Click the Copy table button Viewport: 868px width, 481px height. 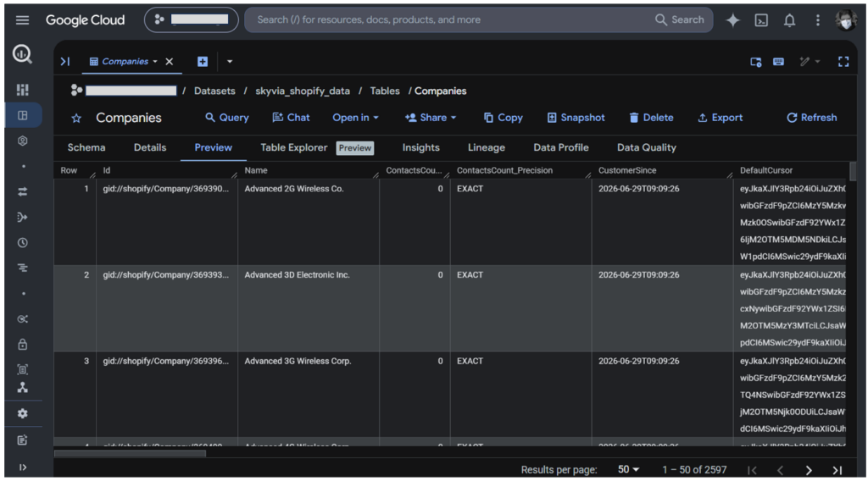click(504, 117)
